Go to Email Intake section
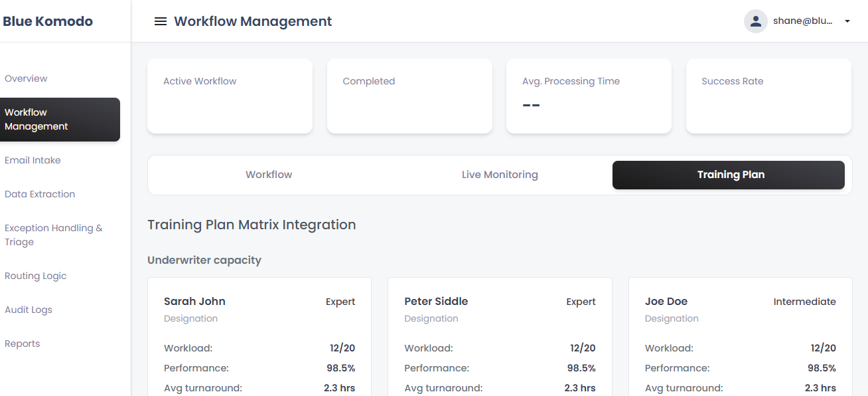This screenshot has width=868, height=396. point(33,160)
